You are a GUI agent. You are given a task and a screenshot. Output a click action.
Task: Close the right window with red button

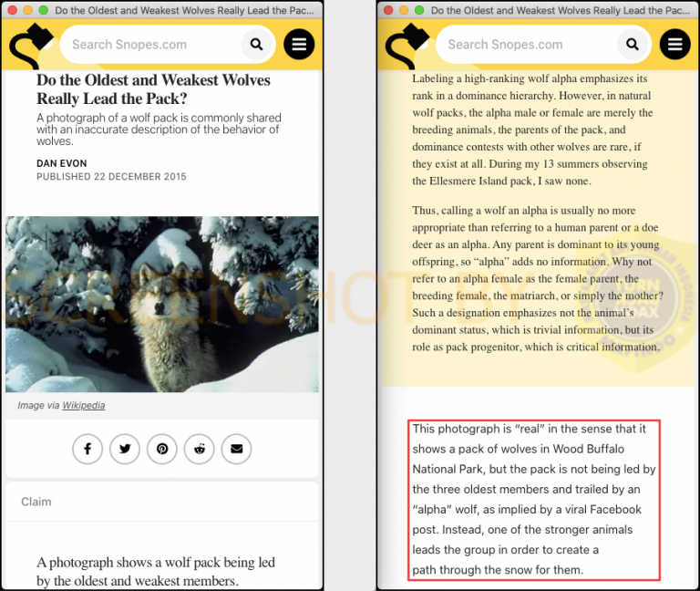tap(388, 10)
